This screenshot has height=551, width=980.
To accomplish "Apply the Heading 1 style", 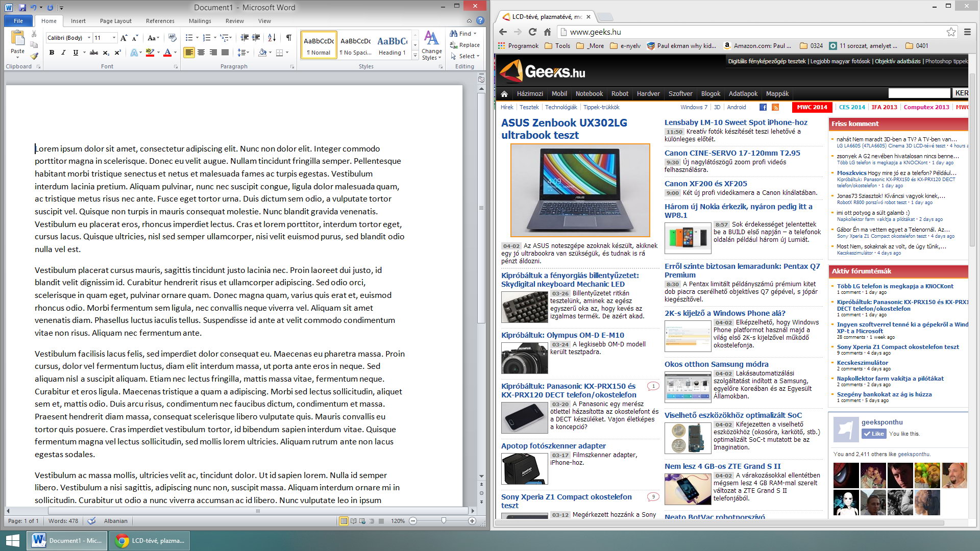I will coord(392,45).
